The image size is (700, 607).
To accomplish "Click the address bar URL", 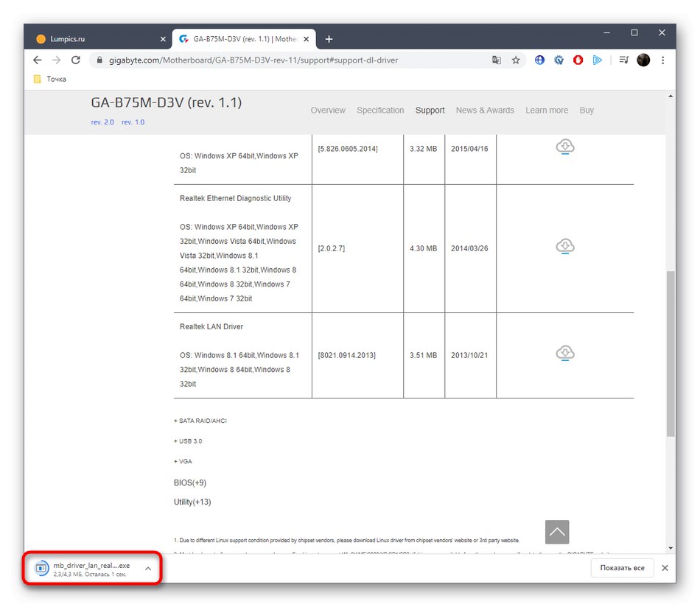I will pos(253,60).
